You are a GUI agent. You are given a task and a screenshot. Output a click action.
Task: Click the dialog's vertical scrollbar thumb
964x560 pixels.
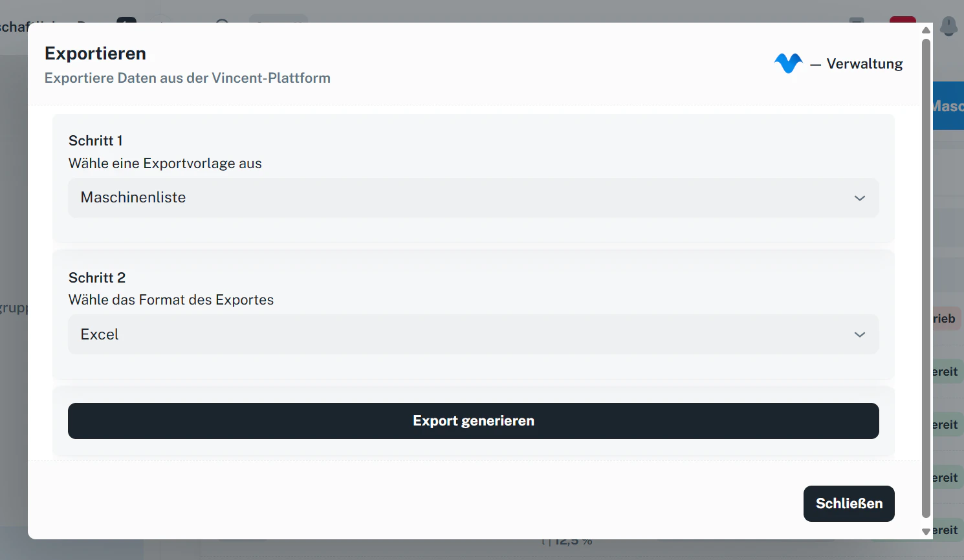926,278
